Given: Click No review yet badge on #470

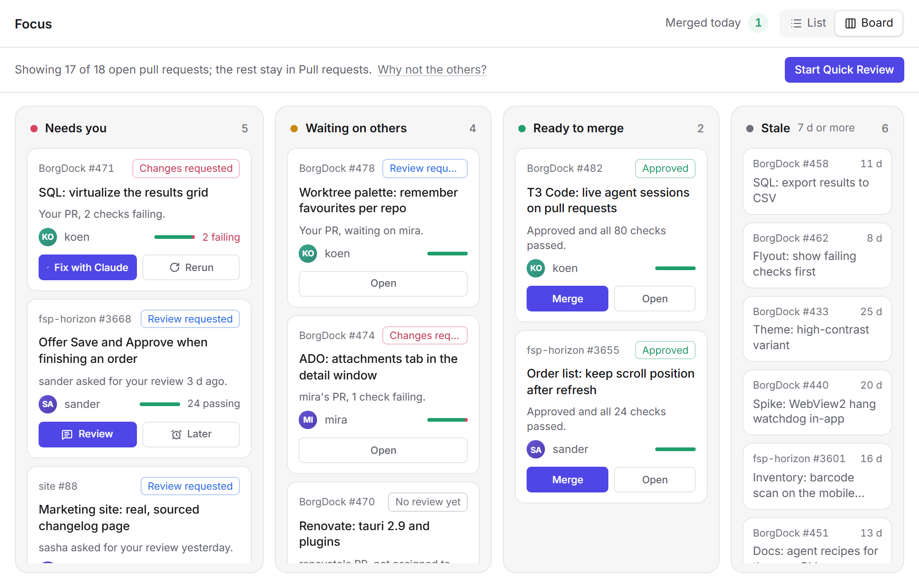Looking at the screenshot, I should (427, 502).
